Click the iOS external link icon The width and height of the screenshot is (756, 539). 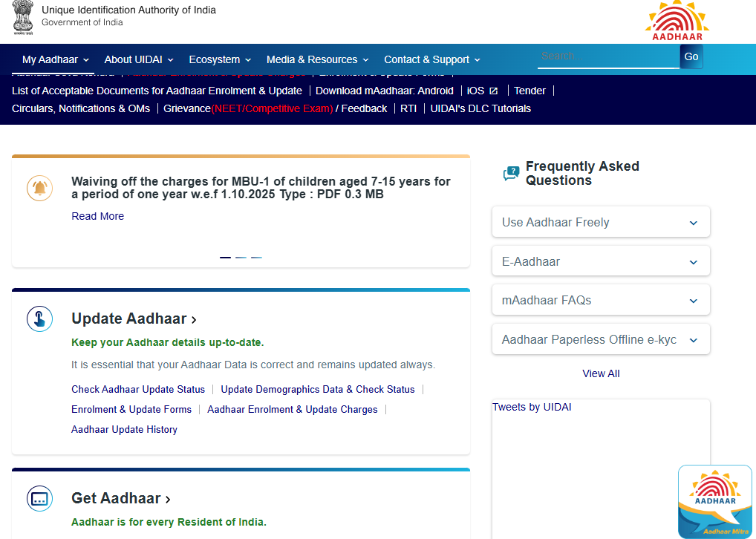tap(491, 90)
